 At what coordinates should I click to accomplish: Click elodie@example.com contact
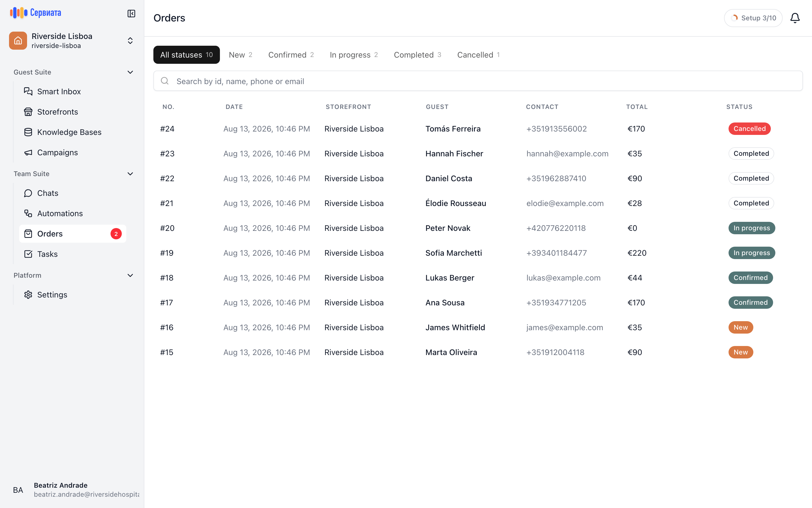click(565, 203)
